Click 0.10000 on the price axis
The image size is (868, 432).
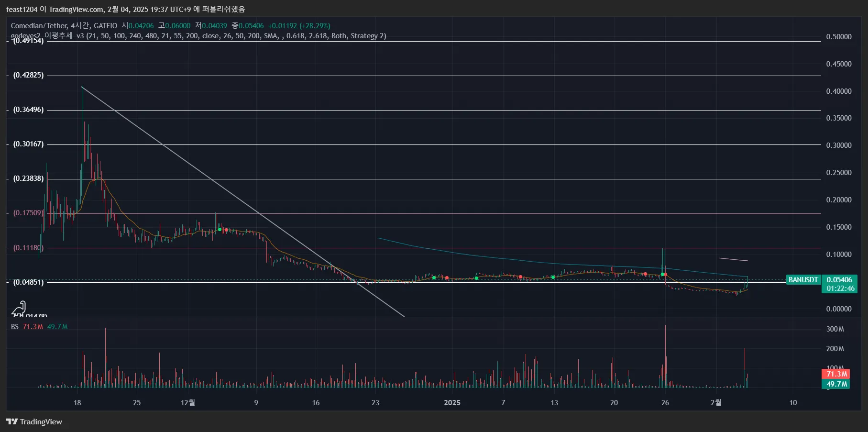pos(839,255)
